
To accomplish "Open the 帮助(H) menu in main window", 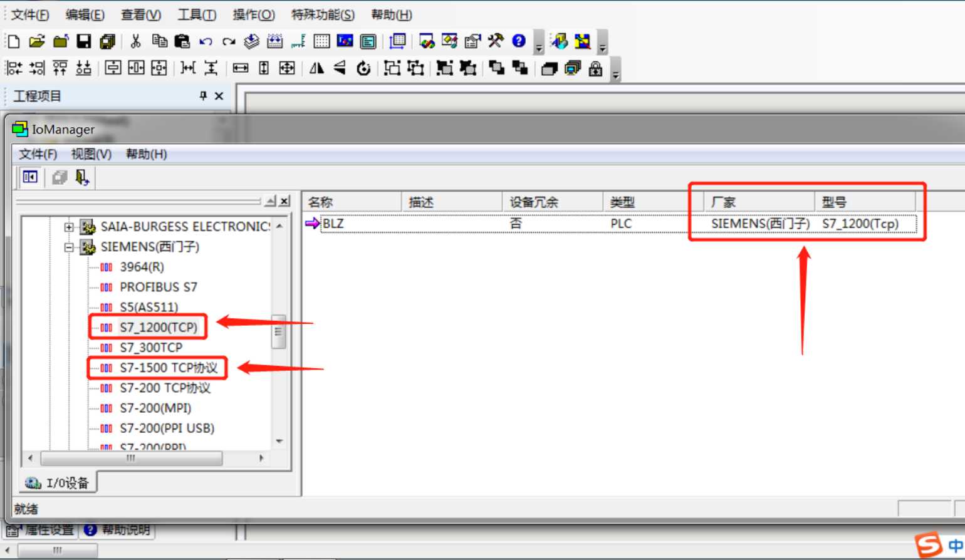I will 392,14.
